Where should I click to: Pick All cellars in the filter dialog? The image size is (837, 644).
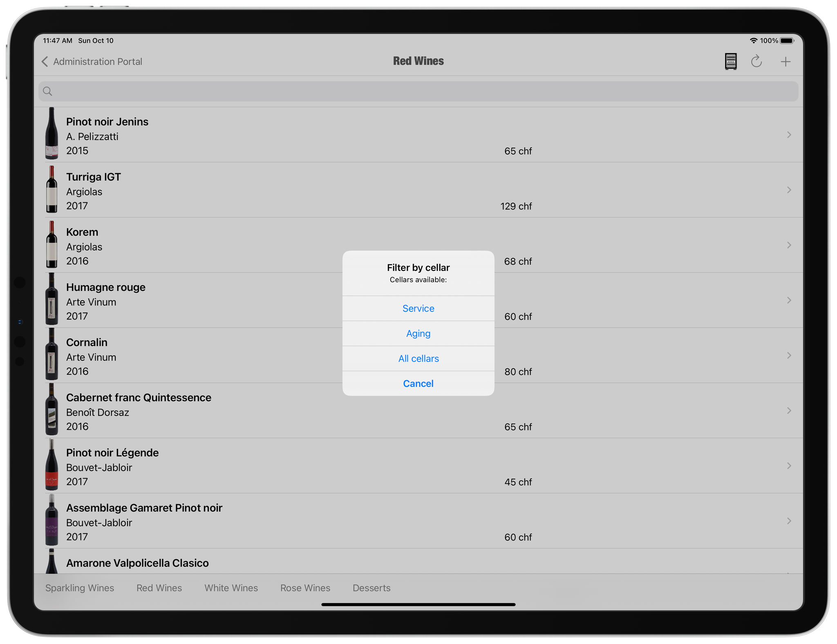coord(418,358)
